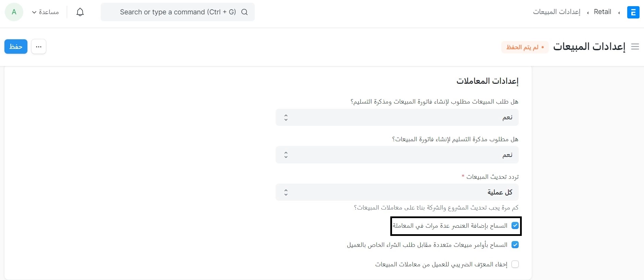Click the لم يتم الحفظ status indicator
Image resolution: width=644 pixels, height=280 pixels.
coord(525,47)
